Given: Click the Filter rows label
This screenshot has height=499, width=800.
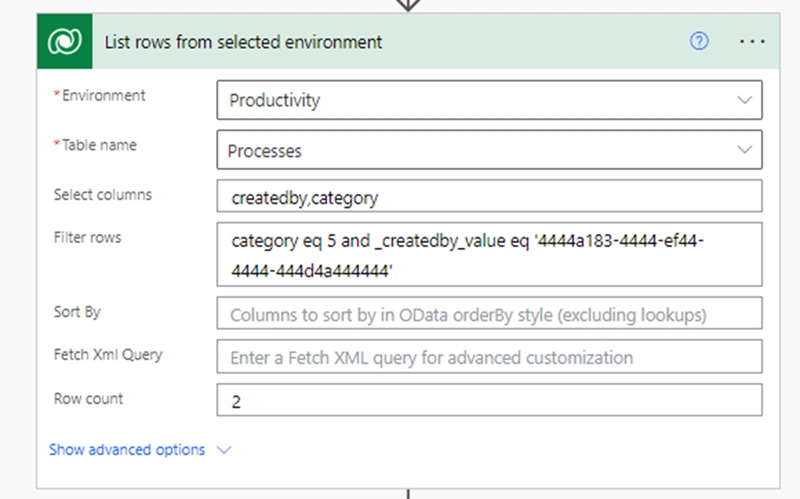Looking at the screenshot, I should 87,237.
